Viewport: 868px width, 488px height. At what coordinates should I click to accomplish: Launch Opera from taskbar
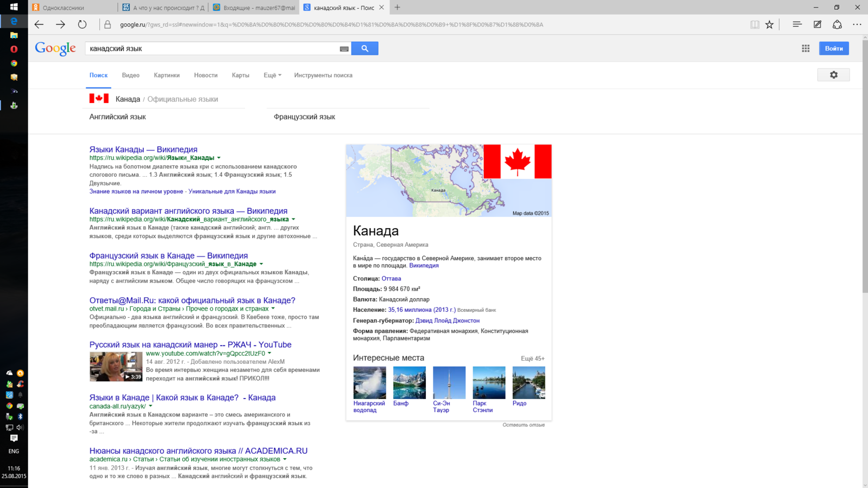[14, 49]
